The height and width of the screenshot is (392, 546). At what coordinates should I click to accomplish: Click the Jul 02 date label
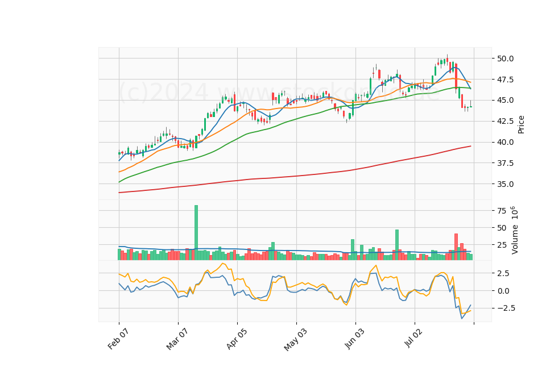pyautogui.click(x=413, y=337)
